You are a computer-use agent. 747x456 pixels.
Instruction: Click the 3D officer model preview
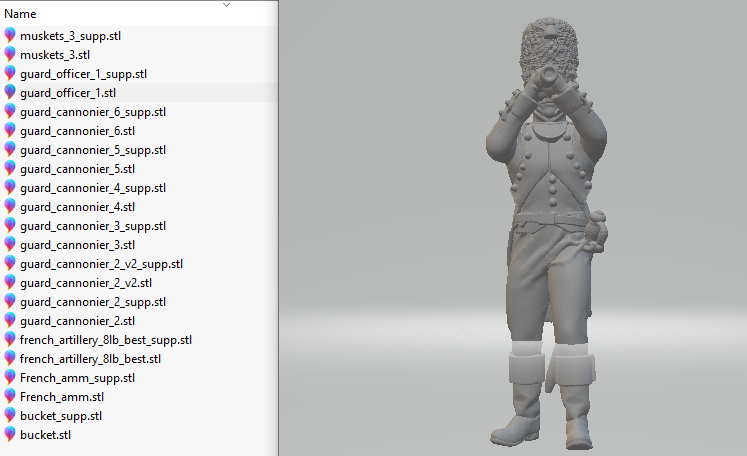[547, 233]
